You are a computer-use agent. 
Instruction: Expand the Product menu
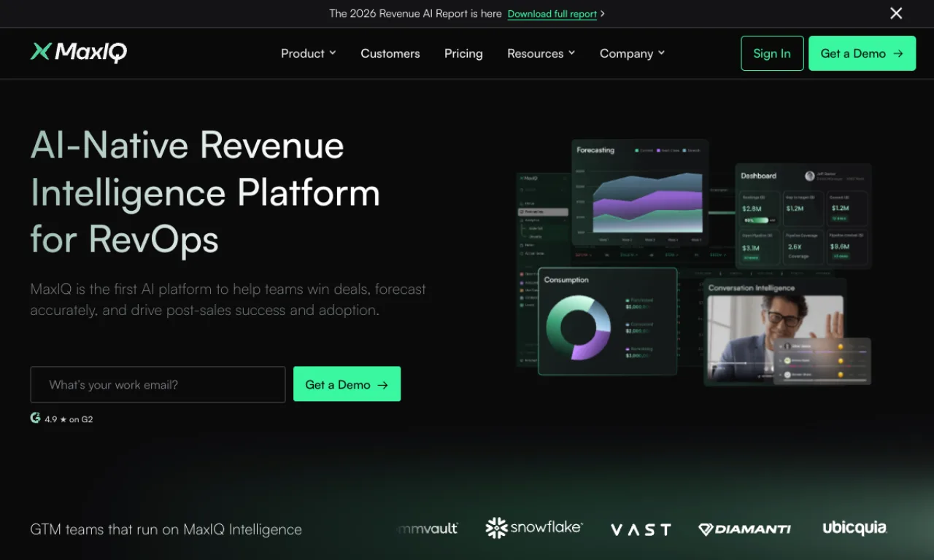309,53
